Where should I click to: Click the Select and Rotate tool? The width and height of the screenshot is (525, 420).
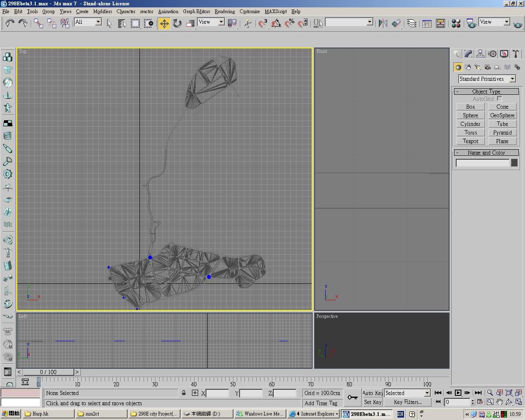click(x=177, y=23)
